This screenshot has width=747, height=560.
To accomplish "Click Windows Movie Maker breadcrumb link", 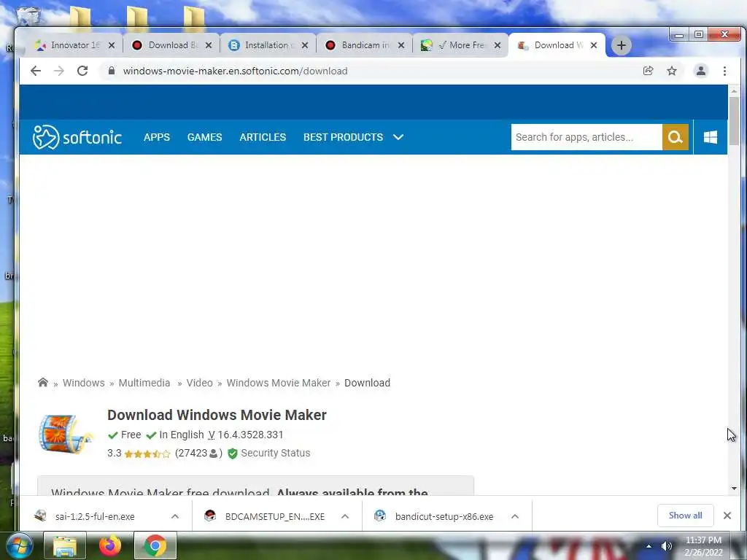I will [x=278, y=383].
